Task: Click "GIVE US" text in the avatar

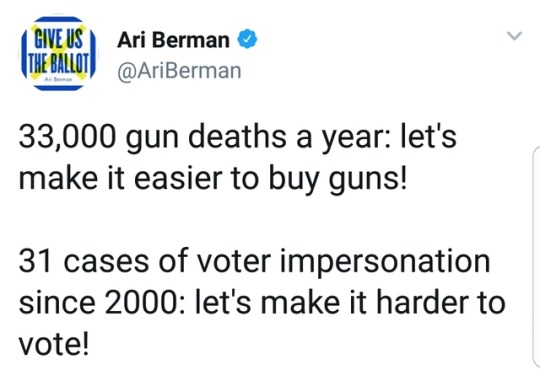Action: pyautogui.click(x=59, y=38)
